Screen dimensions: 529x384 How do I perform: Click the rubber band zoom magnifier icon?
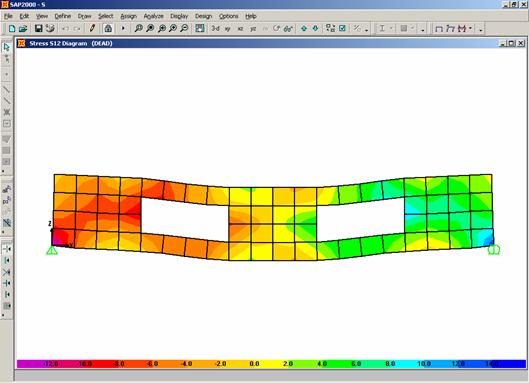[x=138, y=29]
